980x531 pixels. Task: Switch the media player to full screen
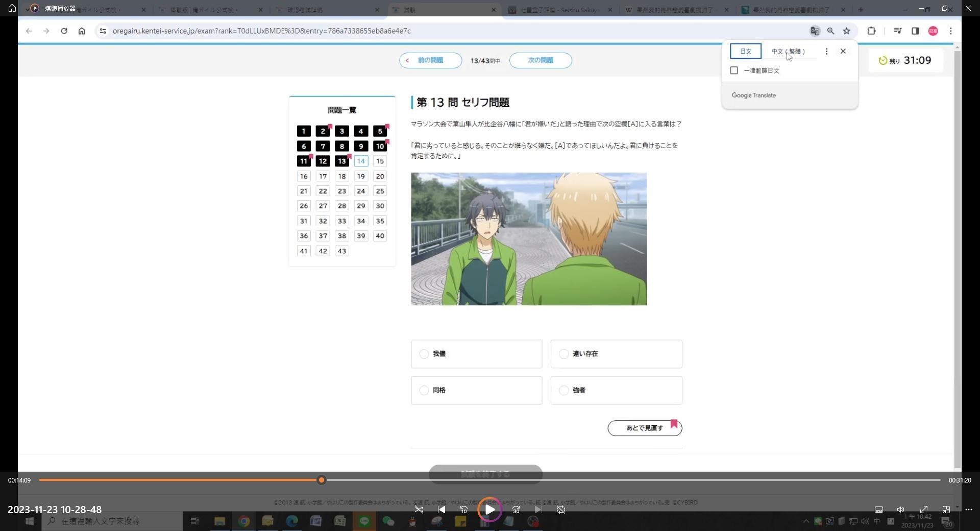tap(924, 510)
